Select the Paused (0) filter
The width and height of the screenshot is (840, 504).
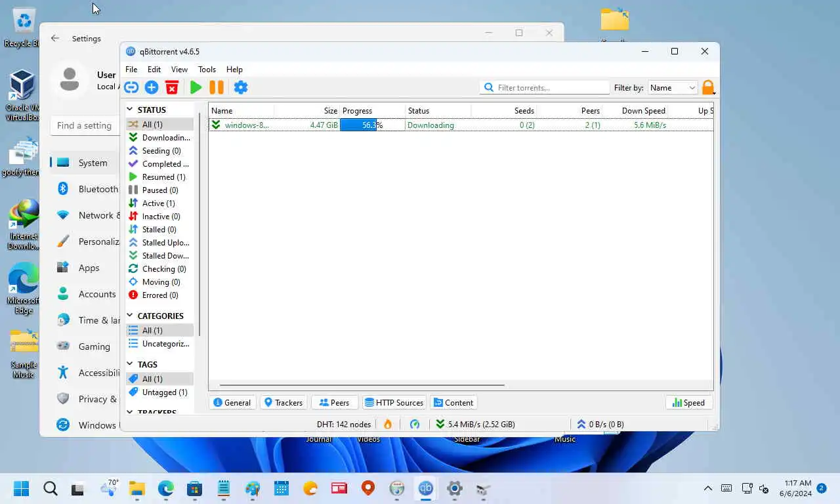coord(159,190)
